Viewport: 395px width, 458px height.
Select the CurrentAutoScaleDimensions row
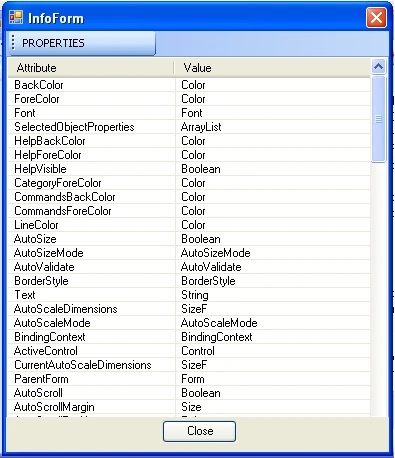tap(189, 365)
